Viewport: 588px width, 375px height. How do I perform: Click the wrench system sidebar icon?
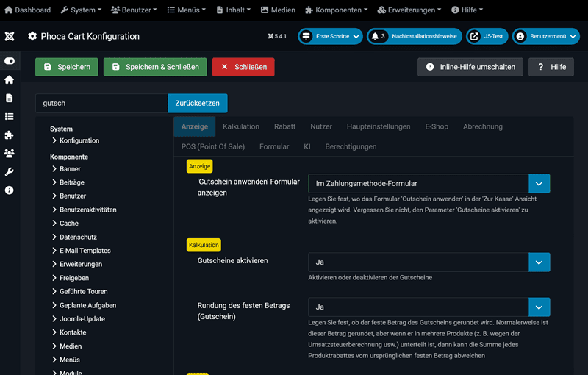9,171
